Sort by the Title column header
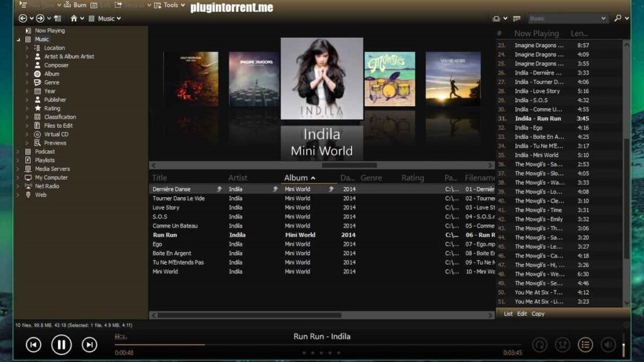 160,178
